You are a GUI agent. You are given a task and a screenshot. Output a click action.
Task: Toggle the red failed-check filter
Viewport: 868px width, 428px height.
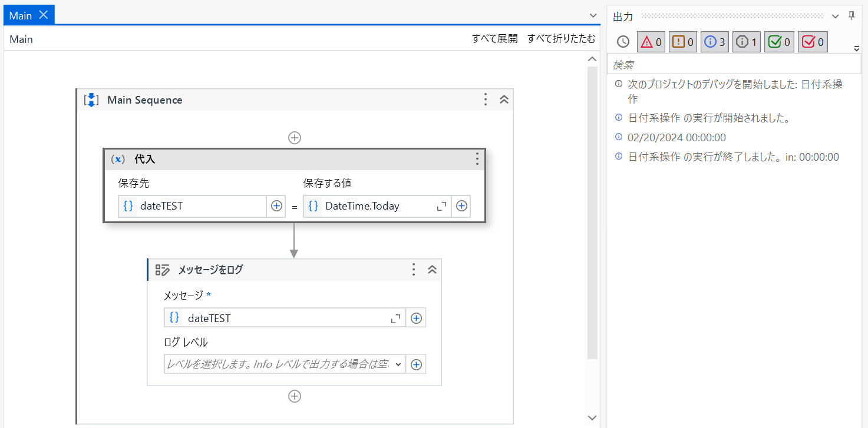click(x=813, y=42)
